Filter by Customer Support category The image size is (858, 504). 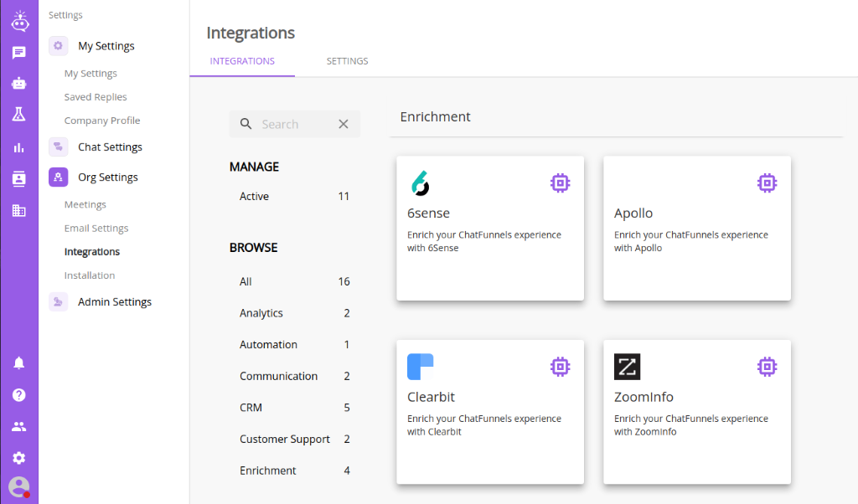click(x=294, y=439)
